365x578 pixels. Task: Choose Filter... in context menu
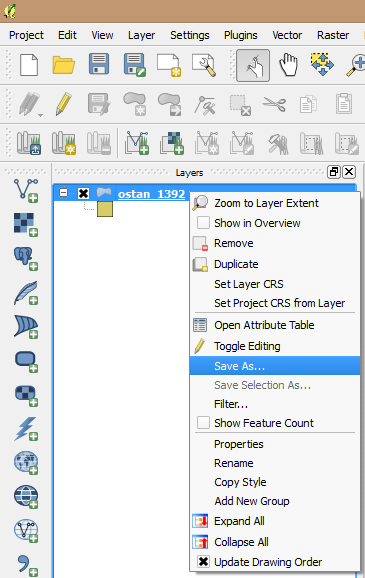[x=275, y=404]
